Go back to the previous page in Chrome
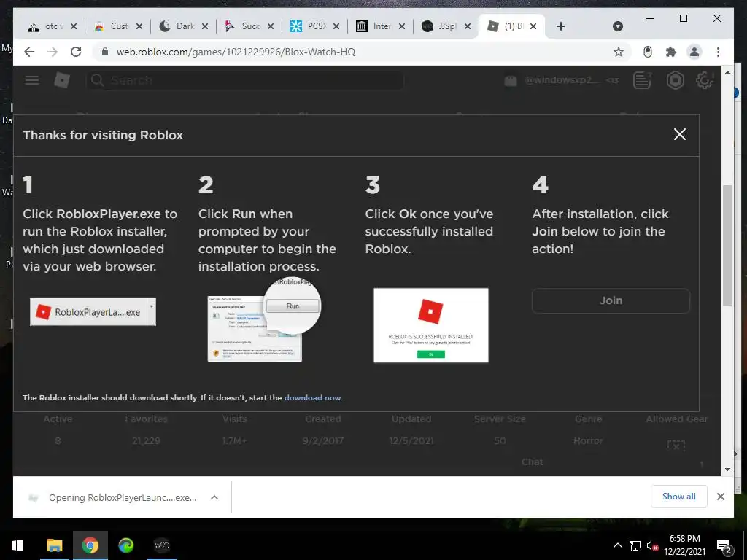747x560 pixels. [x=29, y=52]
